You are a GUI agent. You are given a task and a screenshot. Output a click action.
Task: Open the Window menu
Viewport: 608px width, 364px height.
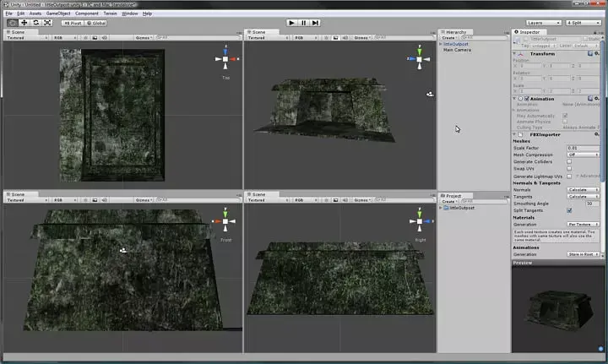(129, 14)
